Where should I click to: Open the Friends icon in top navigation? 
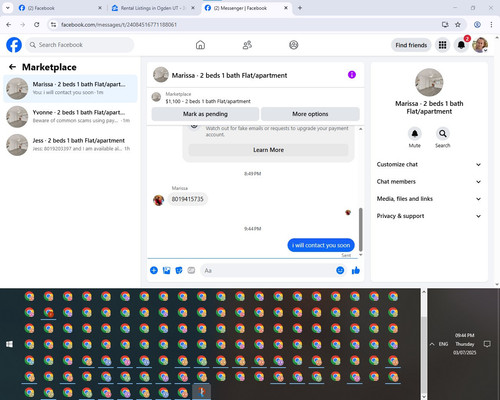click(x=247, y=45)
